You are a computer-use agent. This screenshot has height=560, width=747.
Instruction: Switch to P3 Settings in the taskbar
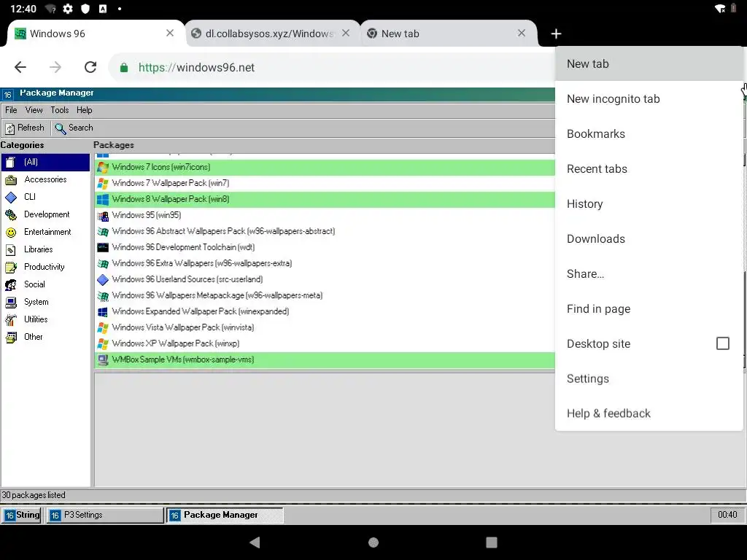click(x=104, y=515)
